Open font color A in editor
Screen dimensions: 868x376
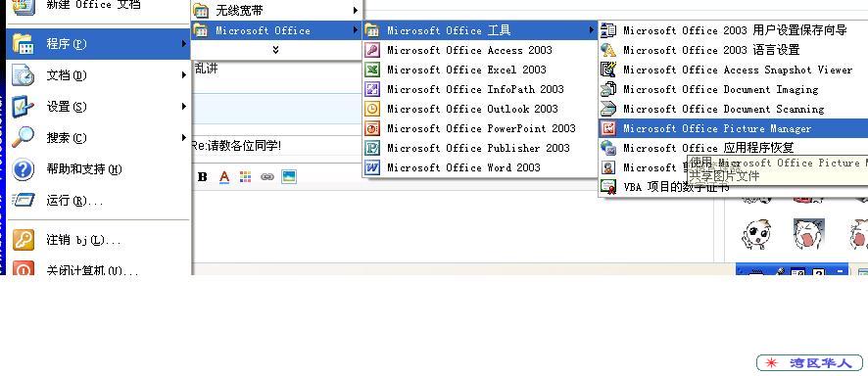223,177
